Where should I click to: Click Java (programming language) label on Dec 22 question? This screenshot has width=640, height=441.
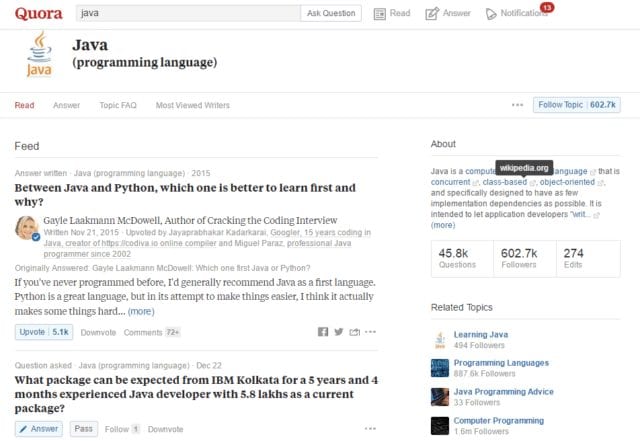(134, 365)
